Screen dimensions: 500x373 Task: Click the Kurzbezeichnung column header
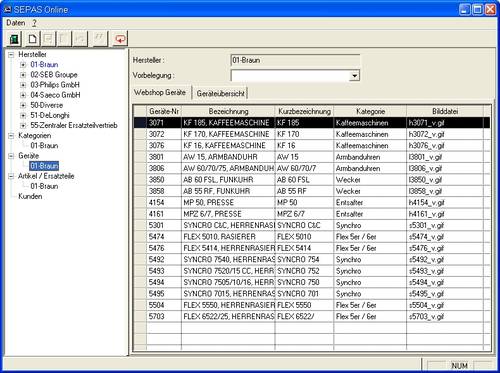tap(304, 111)
